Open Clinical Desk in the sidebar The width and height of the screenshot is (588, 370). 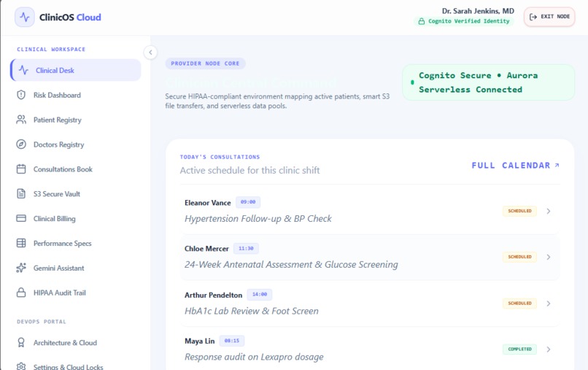76,70
